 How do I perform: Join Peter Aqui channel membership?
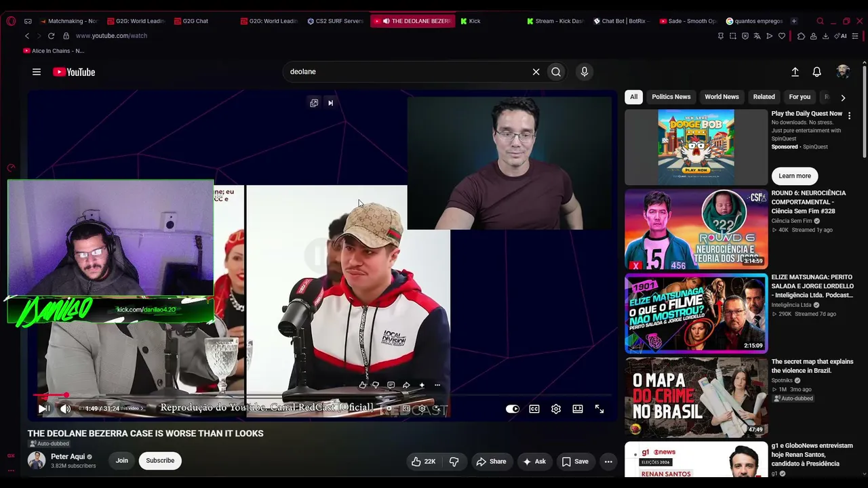click(x=121, y=461)
